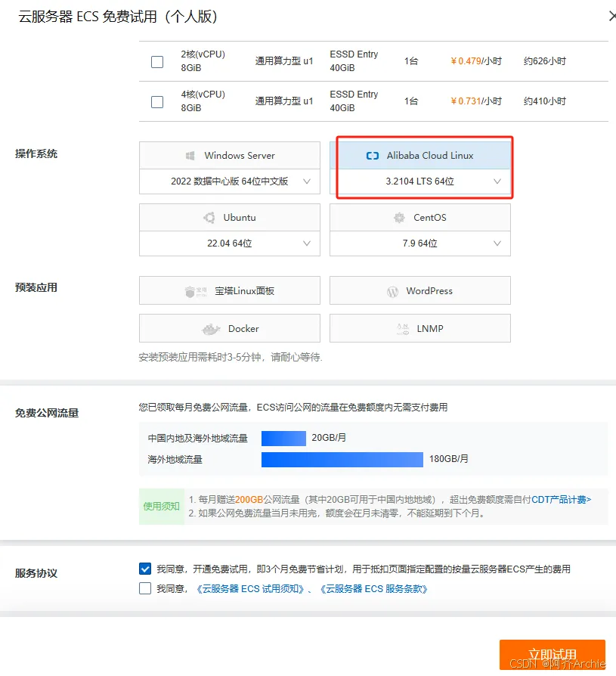Screen dimensions: 616x676
Task: Choose Docker preinstalled application
Action: click(x=229, y=328)
